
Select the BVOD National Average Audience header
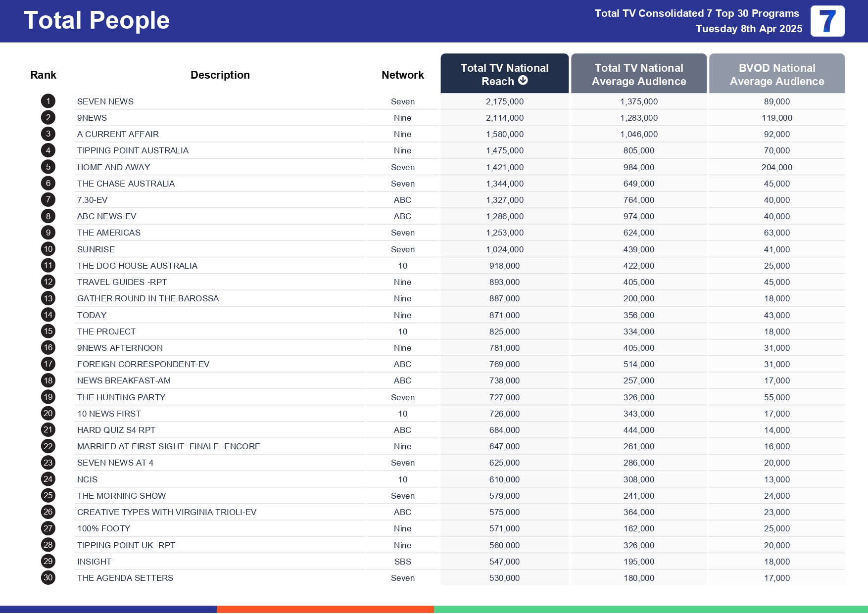pos(776,74)
